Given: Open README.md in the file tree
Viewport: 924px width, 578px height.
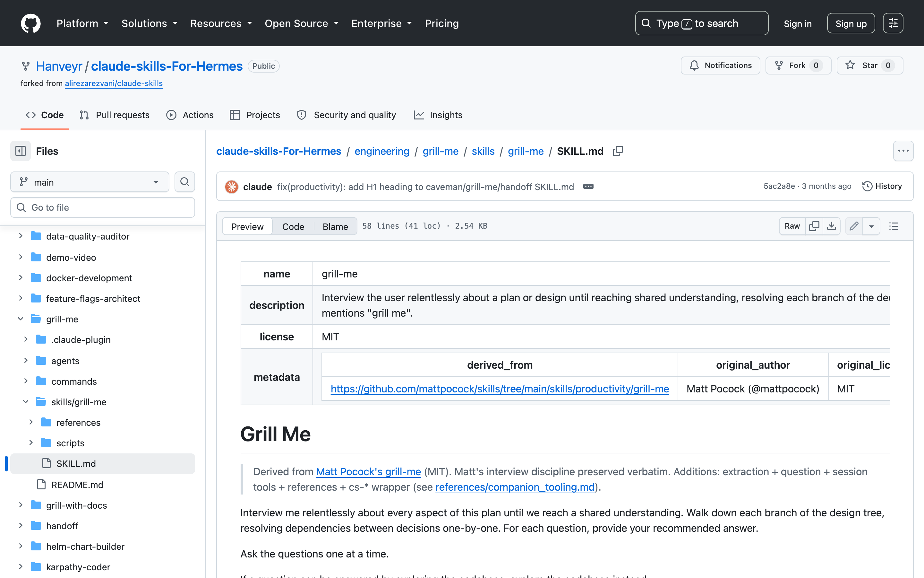Looking at the screenshot, I should coord(77,485).
